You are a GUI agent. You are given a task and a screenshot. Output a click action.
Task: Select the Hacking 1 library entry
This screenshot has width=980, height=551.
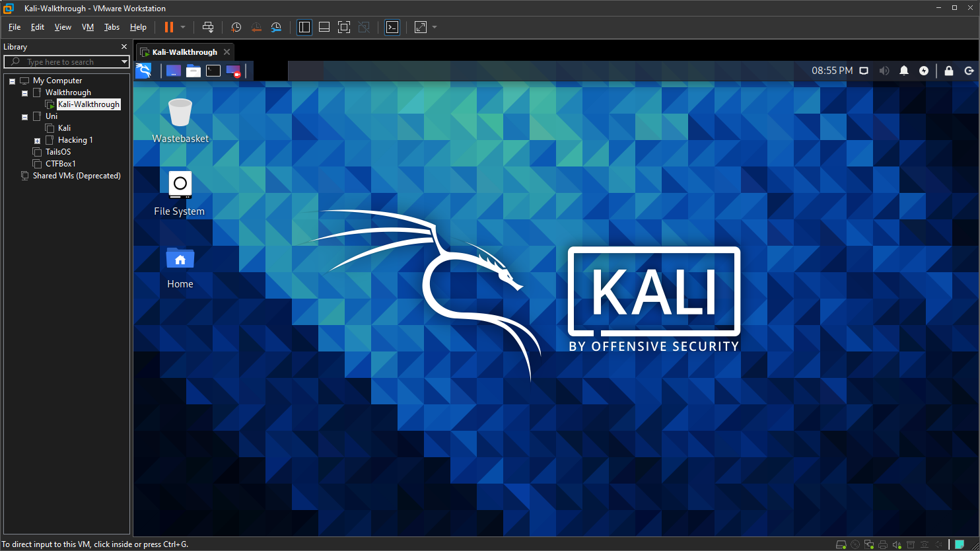75,140
